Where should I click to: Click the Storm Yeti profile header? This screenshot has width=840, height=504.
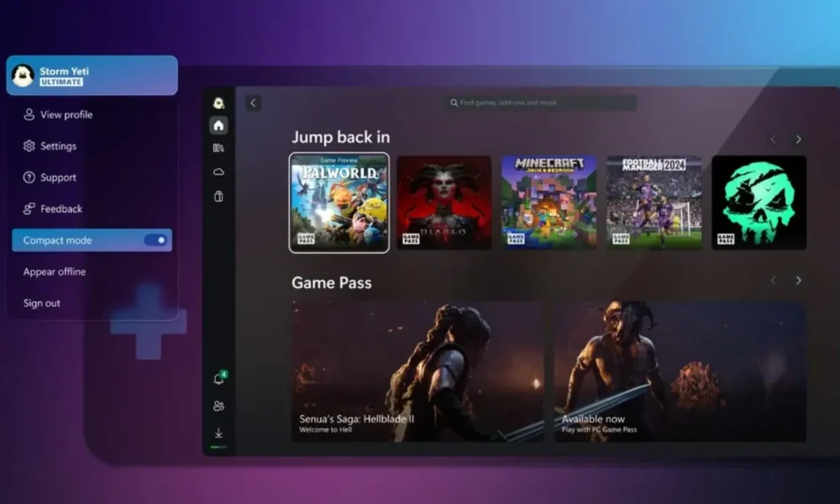tap(92, 76)
